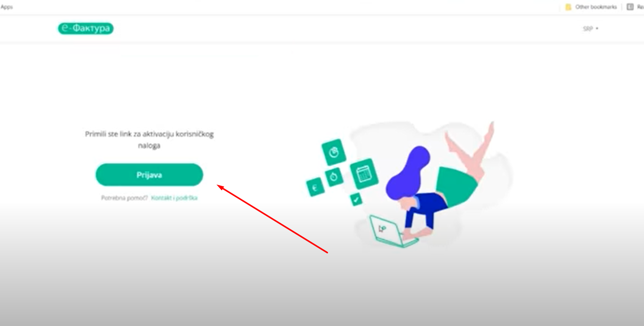644x326 pixels.
Task: Click the activation link heading text
Action: coord(149,140)
